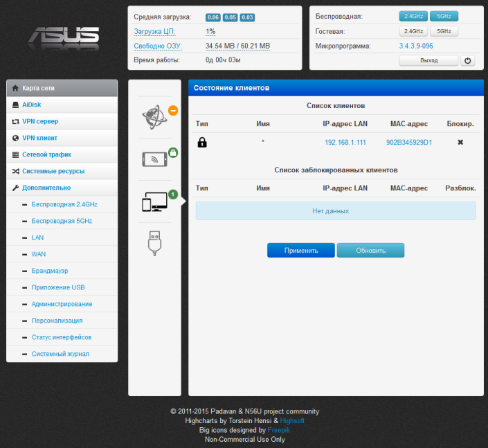
Task: Click the Свободно ОЗУ link
Action: click(158, 46)
